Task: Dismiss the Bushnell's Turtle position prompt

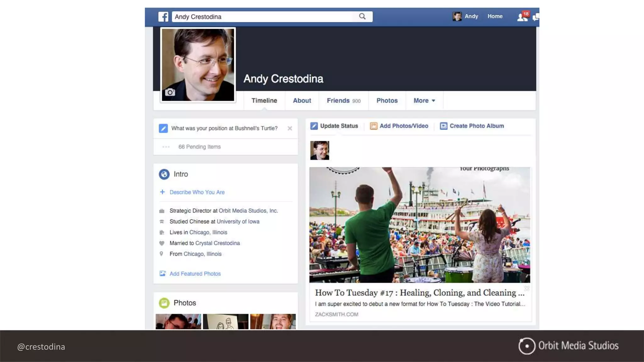Action: [x=290, y=128]
